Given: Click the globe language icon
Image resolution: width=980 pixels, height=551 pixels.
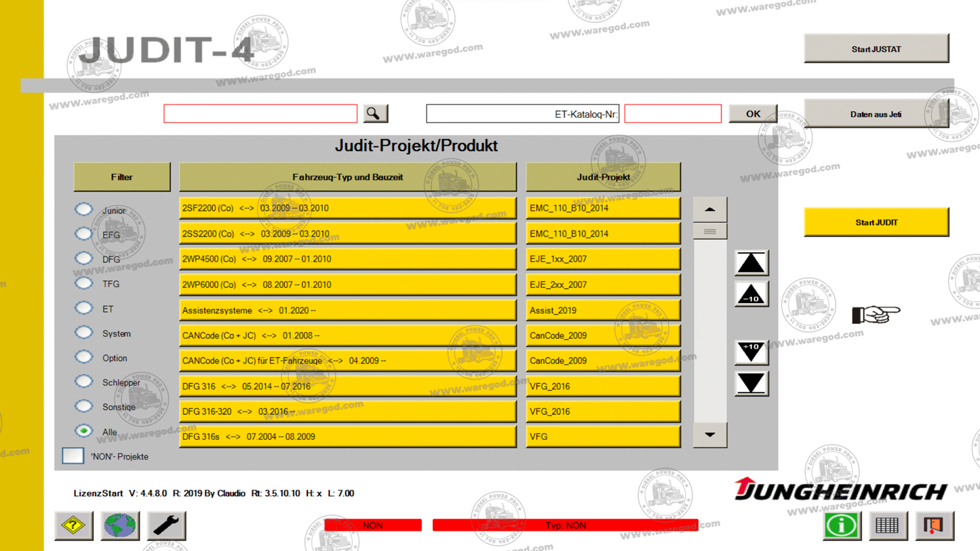Looking at the screenshot, I should 120,525.
